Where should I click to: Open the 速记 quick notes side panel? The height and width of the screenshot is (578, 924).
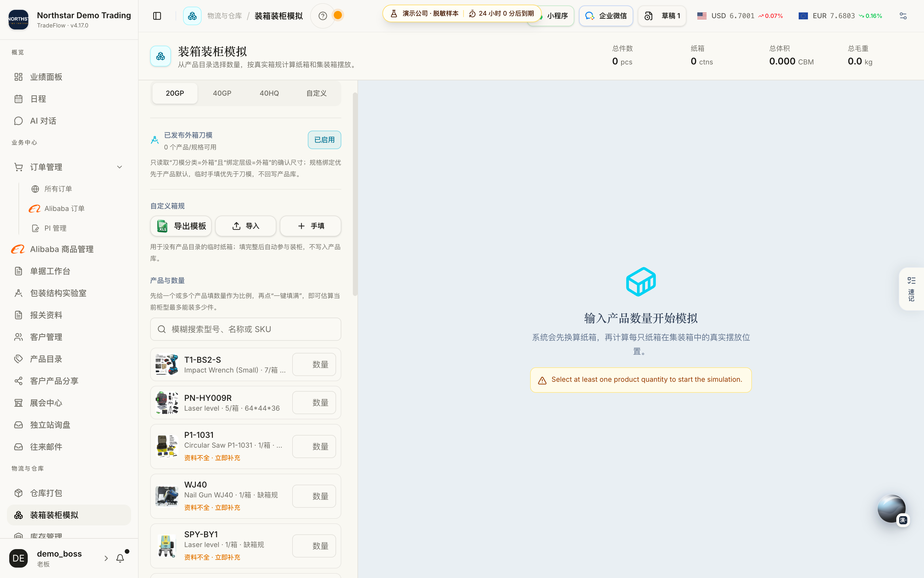tap(911, 289)
